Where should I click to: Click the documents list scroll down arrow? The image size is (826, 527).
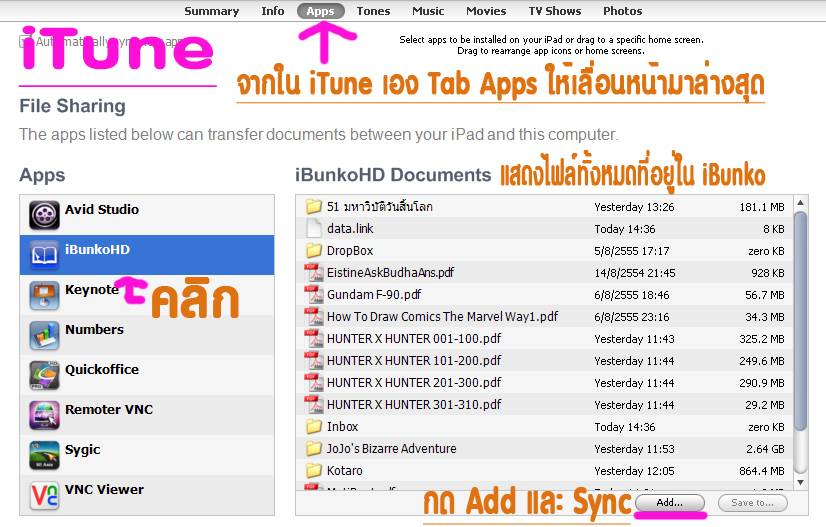click(801, 482)
